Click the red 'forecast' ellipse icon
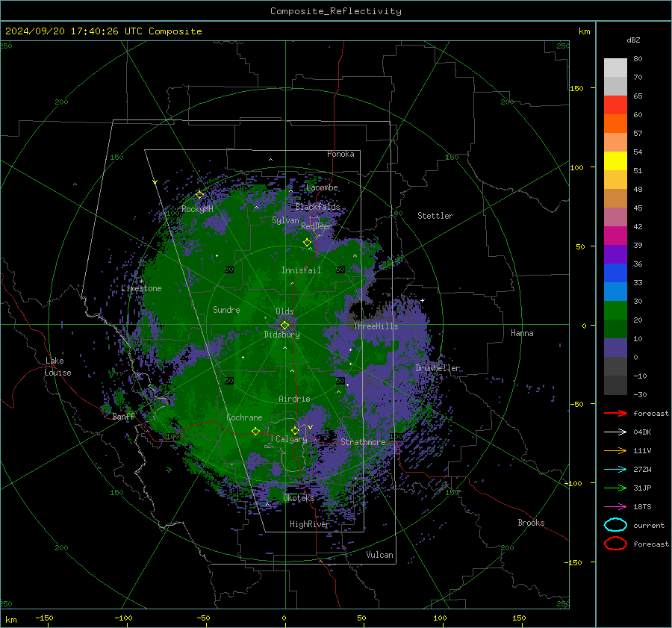 click(x=615, y=544)
